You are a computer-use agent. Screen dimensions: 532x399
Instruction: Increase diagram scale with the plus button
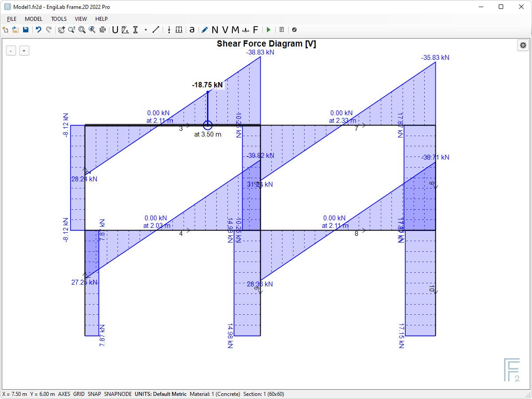(24, 51)
